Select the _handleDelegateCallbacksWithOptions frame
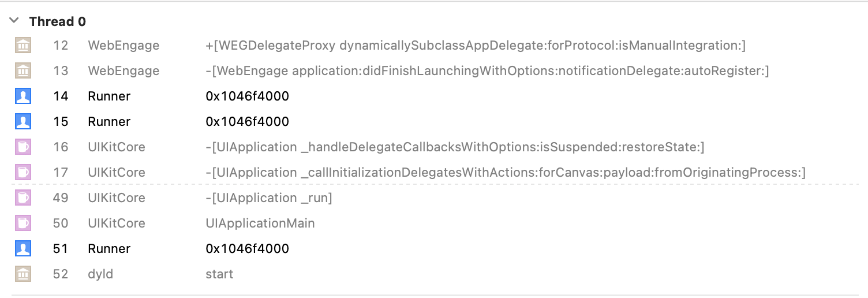 [435, 147]
